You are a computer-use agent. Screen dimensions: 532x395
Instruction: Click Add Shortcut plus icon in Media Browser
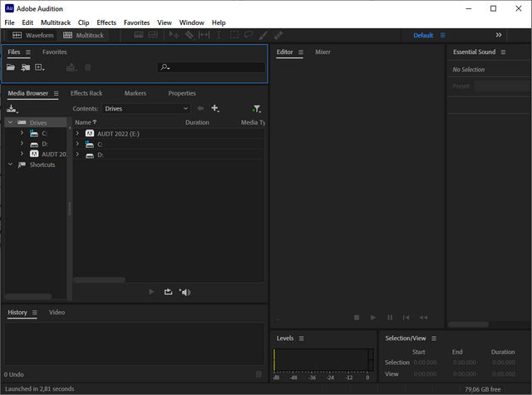[x=214, y=109]
